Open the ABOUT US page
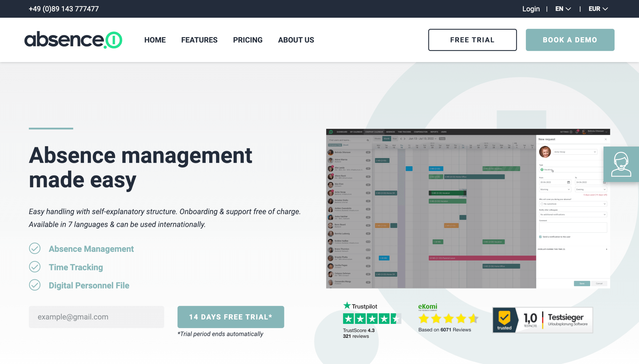 coord(296,40)
